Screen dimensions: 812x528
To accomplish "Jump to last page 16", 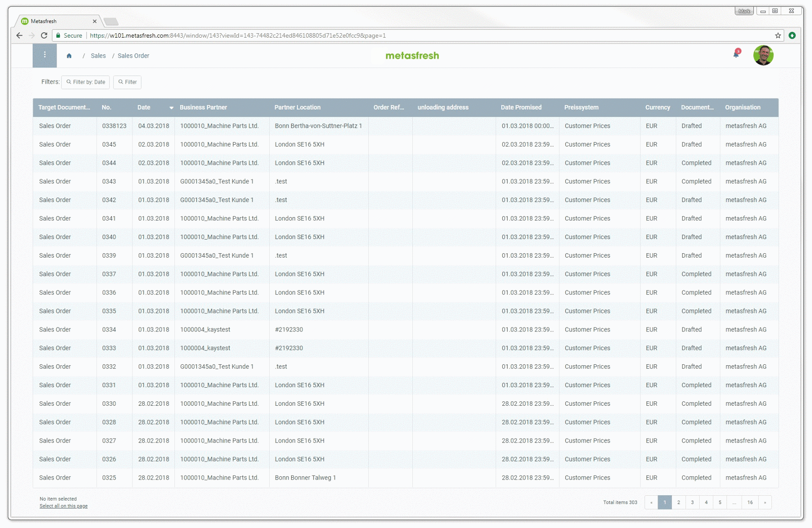I will tap(750, 503).
